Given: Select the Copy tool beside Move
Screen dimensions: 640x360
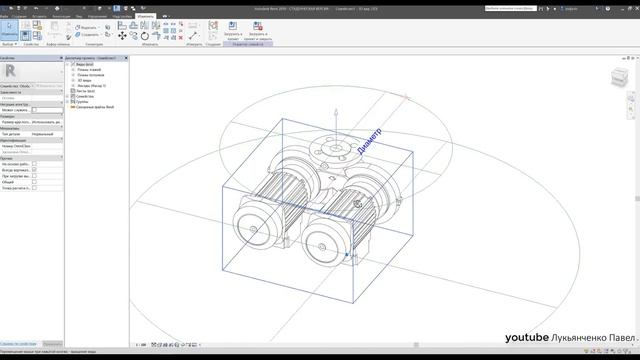Looking at the screenshot, I should (133, 36).
